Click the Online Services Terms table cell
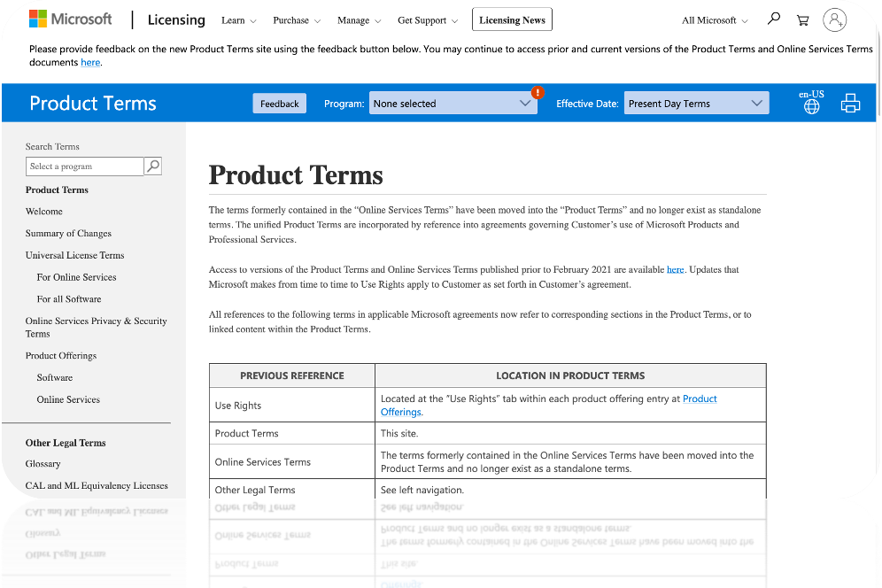 click(292, 462)
